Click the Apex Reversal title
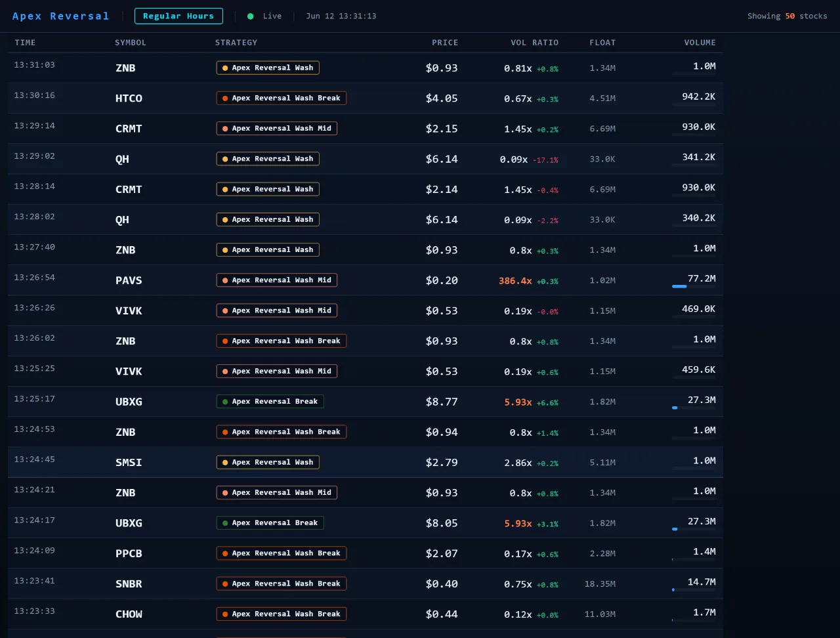 (x=61, y=16)
